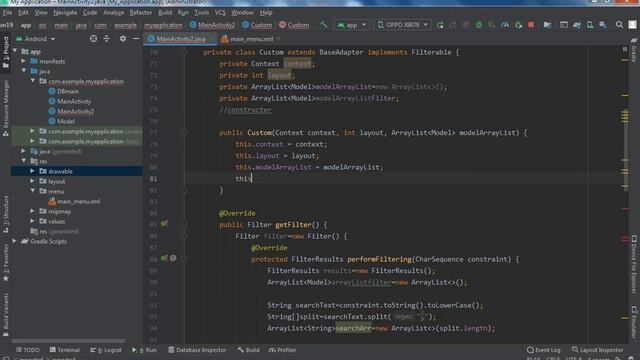Image resolution: width=640 pixels, height=360 pixels.
Task: Attach debugger to Android process icon
Action: coord(518,25)
